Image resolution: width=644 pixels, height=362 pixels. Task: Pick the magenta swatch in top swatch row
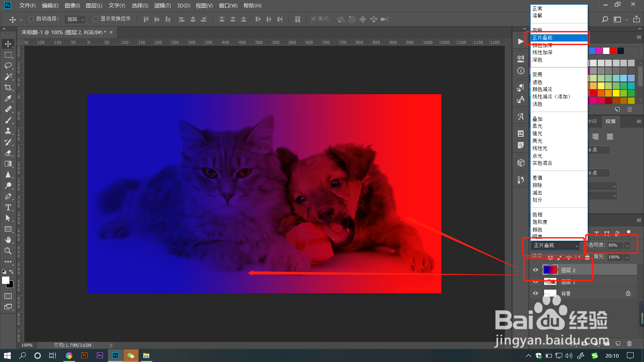(x=599, y=51)
